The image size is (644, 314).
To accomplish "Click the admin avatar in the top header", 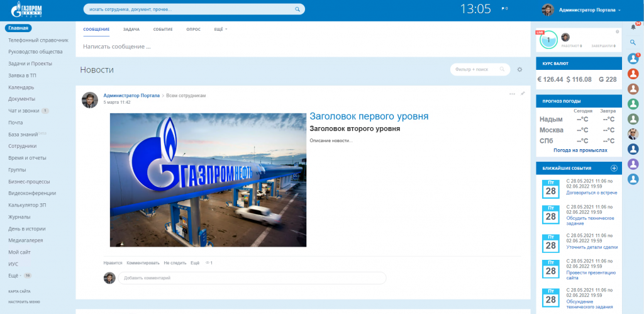I will 548,10.
